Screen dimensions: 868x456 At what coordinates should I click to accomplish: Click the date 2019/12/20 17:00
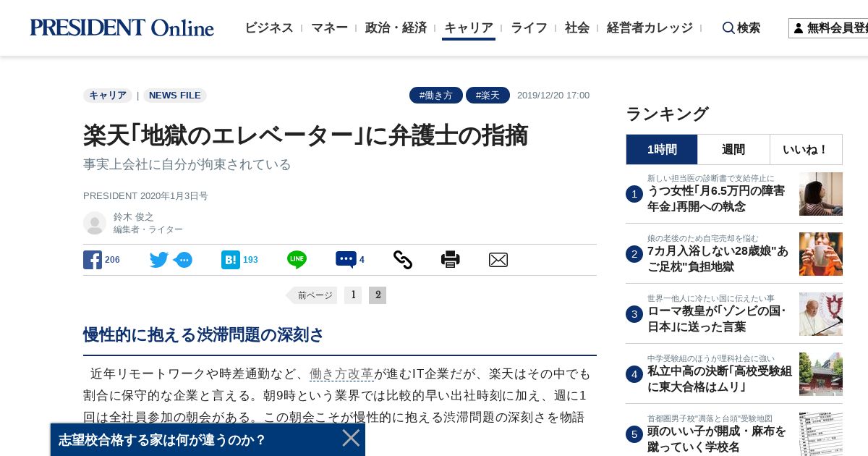[553, 96]
